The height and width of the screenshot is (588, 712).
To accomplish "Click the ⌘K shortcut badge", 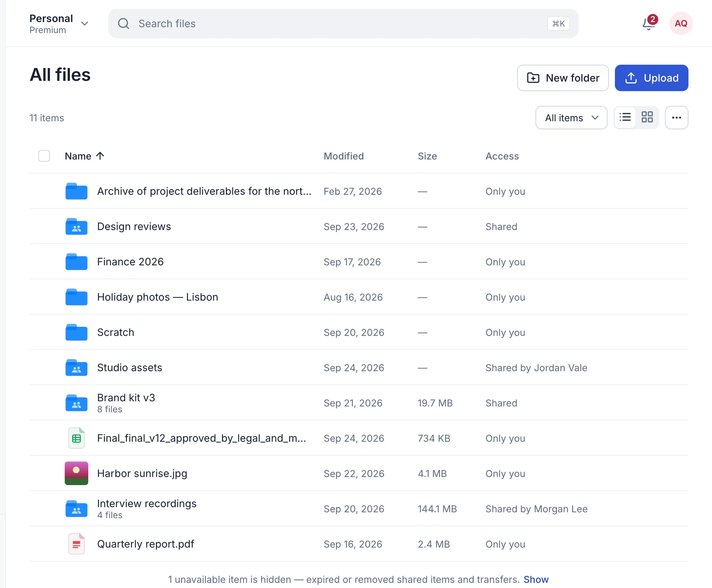I will pyautogui.click(x=558, y=24).
